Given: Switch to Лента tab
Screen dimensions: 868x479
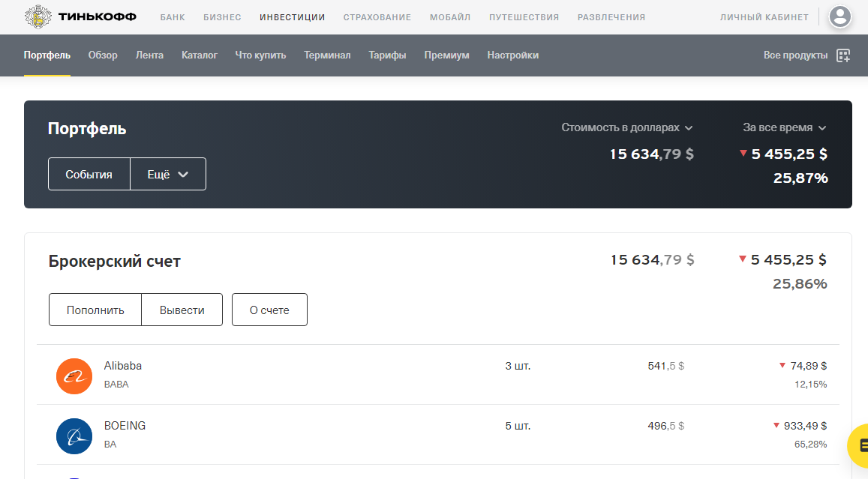Looking at the screenshot, I should (149, 55).
